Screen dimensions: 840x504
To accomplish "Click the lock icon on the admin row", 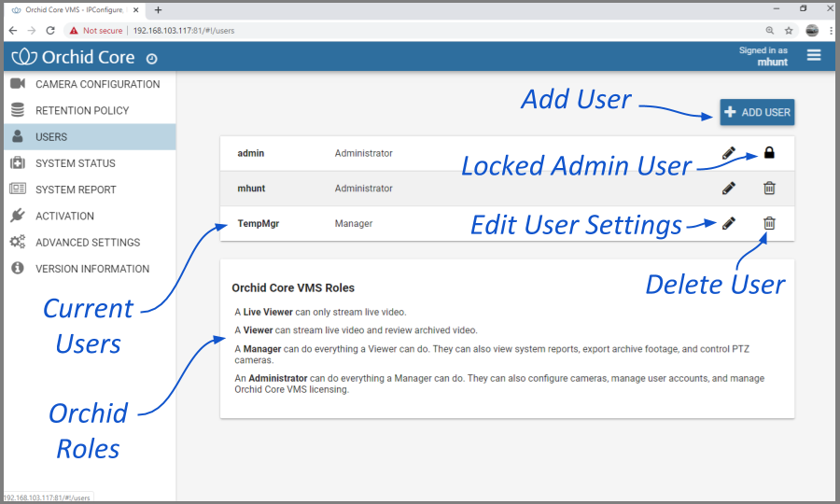I will tap(769, 153).
